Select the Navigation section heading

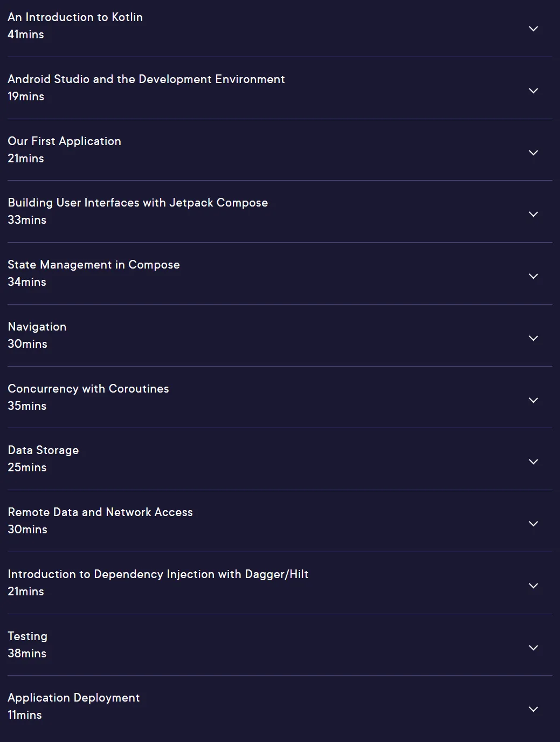coord(37,327)
